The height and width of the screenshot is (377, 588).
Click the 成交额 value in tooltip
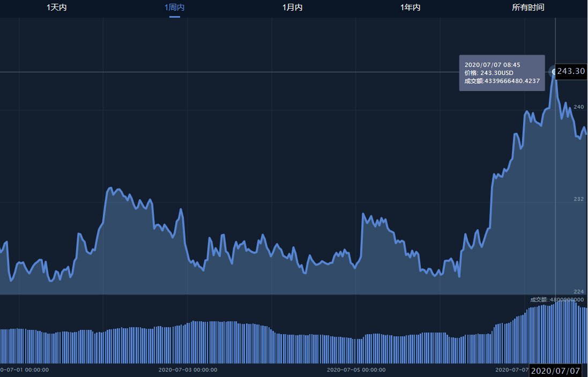(x=502, y=81)
